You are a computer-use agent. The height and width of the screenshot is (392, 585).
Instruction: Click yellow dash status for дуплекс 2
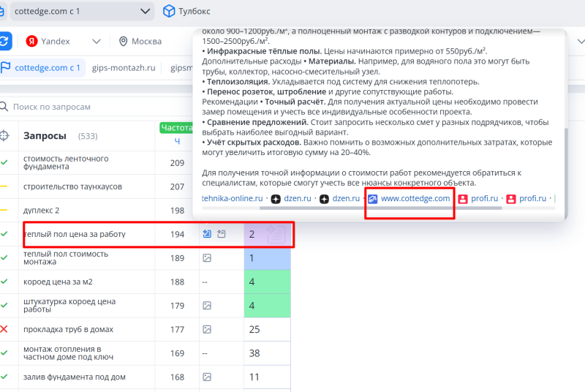point(4,210)
